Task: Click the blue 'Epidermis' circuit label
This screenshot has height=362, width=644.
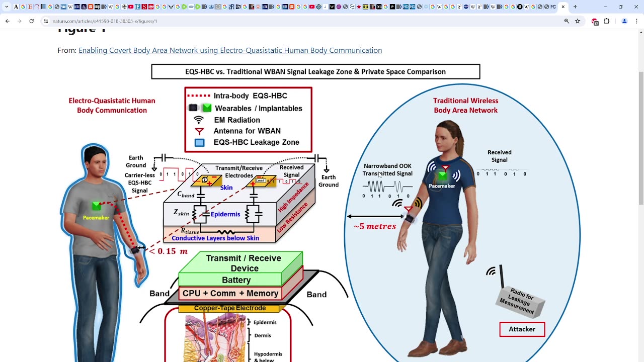Action: pyautogui.click(x=225, y=214)
